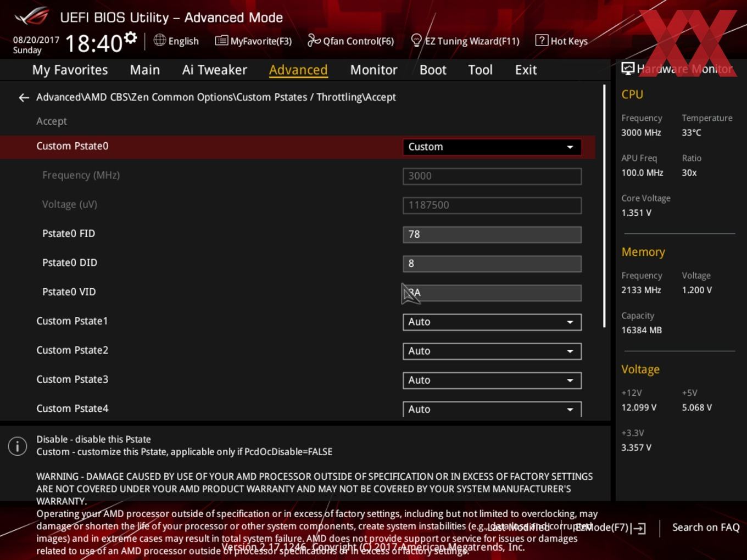Click the 08/20/2017 date text
This screenshot has width=747, height=560.
(36, 40)
